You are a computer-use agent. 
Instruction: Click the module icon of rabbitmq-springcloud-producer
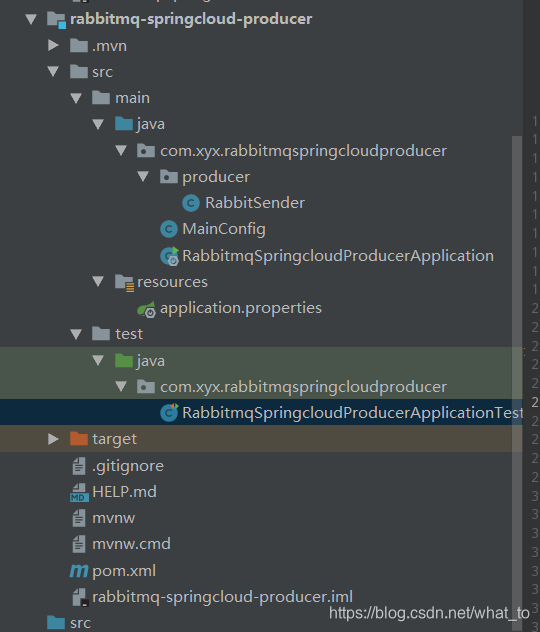pos(56,19)
